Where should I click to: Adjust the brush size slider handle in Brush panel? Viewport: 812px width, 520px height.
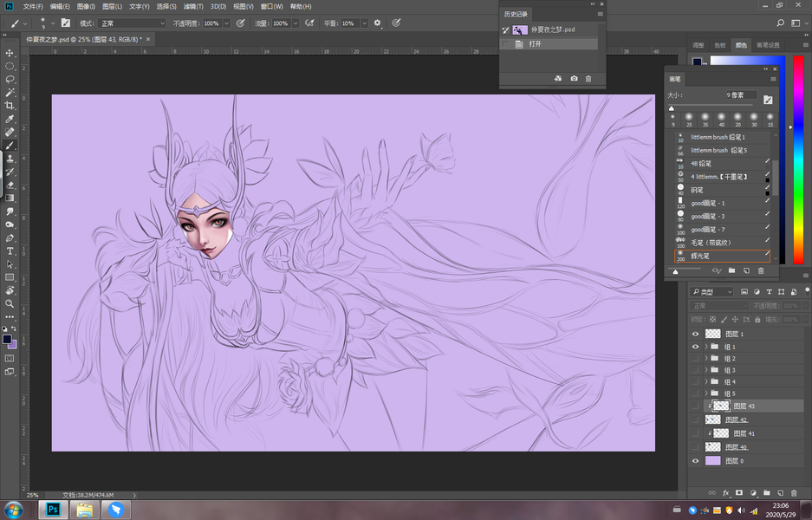coord(672,108)
